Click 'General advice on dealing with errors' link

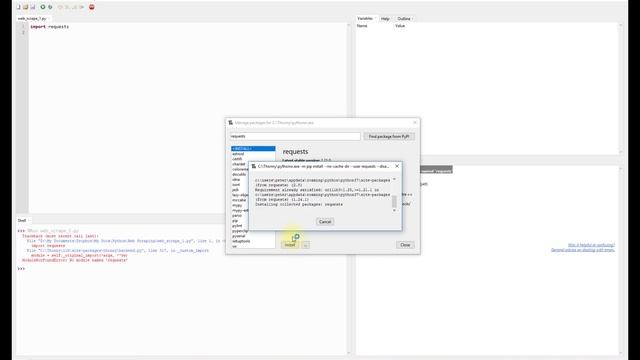tap(583, 250)
